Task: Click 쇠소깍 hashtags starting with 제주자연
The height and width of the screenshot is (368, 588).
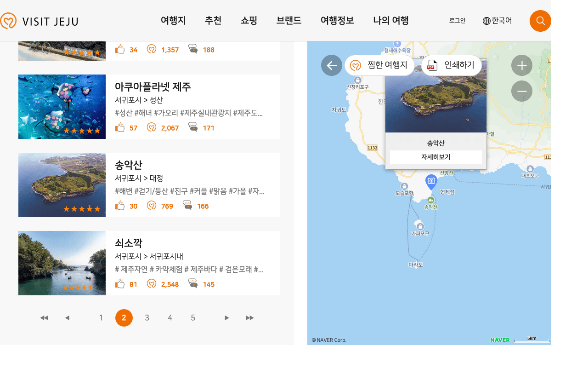Action: point(189,270)
